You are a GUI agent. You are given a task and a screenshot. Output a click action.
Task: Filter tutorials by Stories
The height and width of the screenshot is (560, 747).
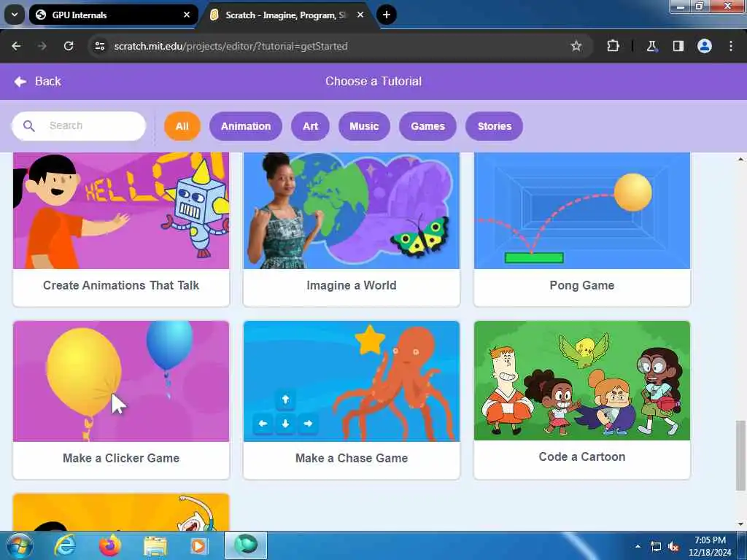(495, 126)
